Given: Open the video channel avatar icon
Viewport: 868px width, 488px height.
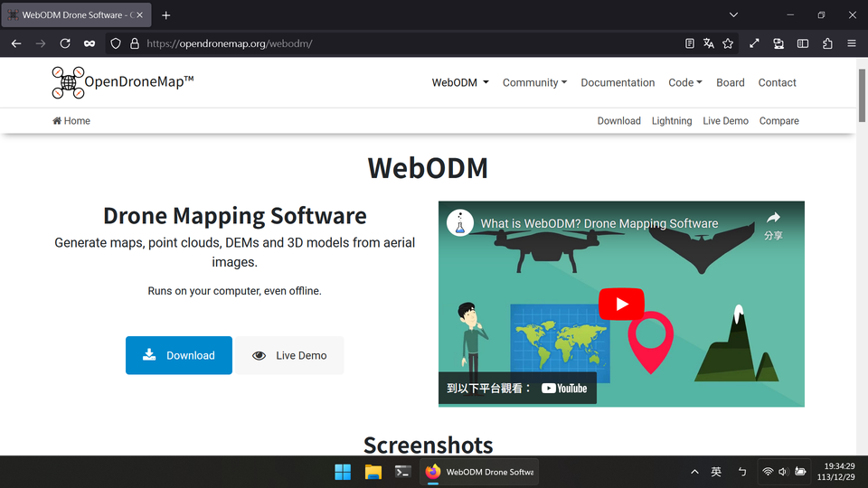Looking at the screenshot, I should pos(460,223).
